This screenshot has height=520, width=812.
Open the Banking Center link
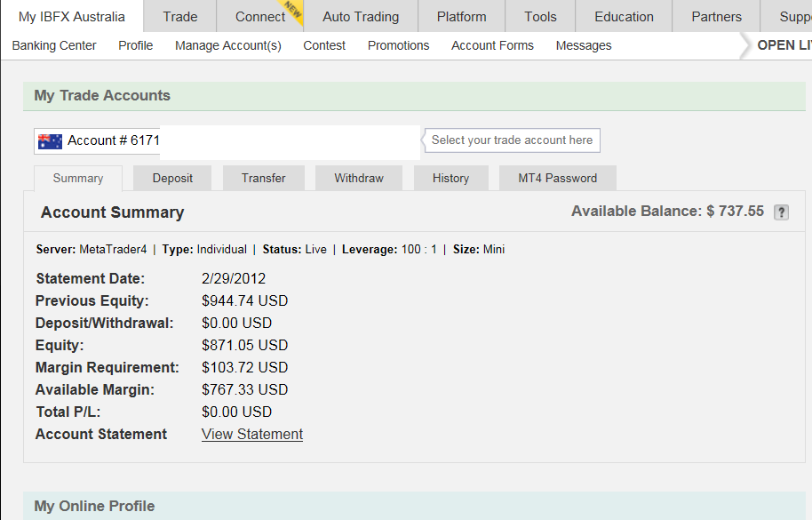point(54,45)
